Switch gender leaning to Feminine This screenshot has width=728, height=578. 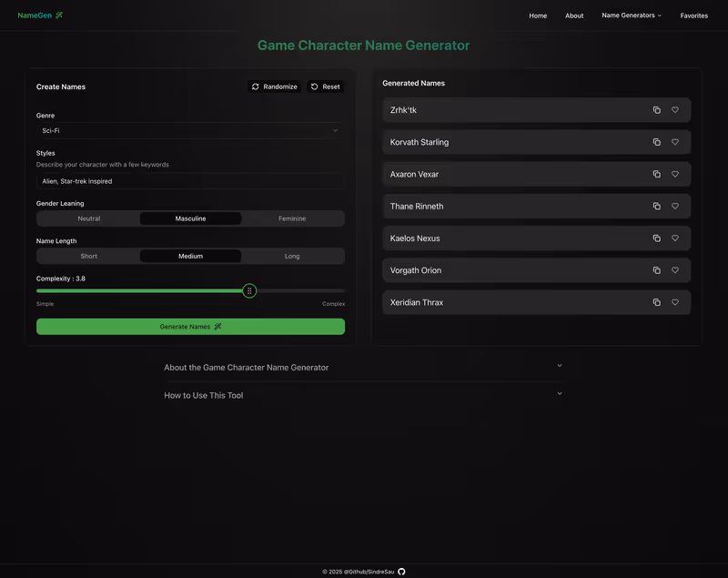point(292,218)
